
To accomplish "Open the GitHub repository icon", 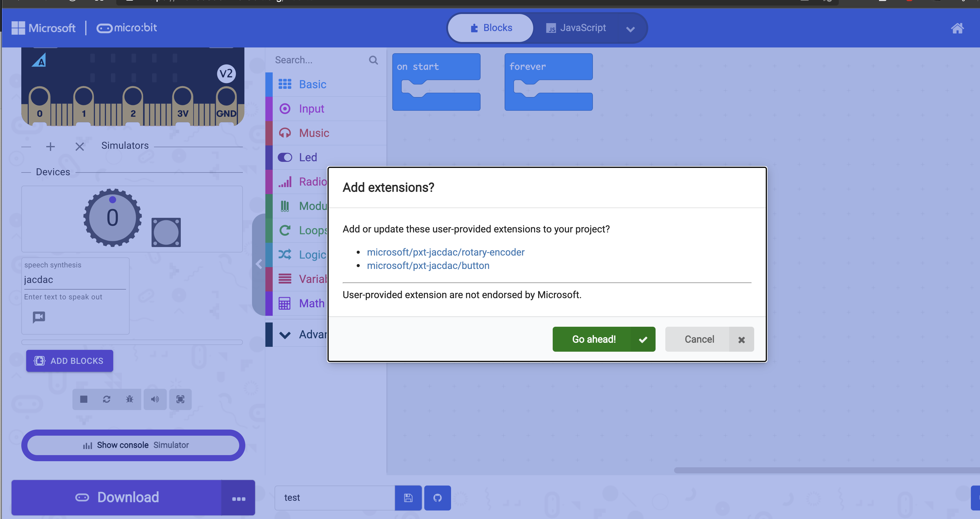I will 437,497.
